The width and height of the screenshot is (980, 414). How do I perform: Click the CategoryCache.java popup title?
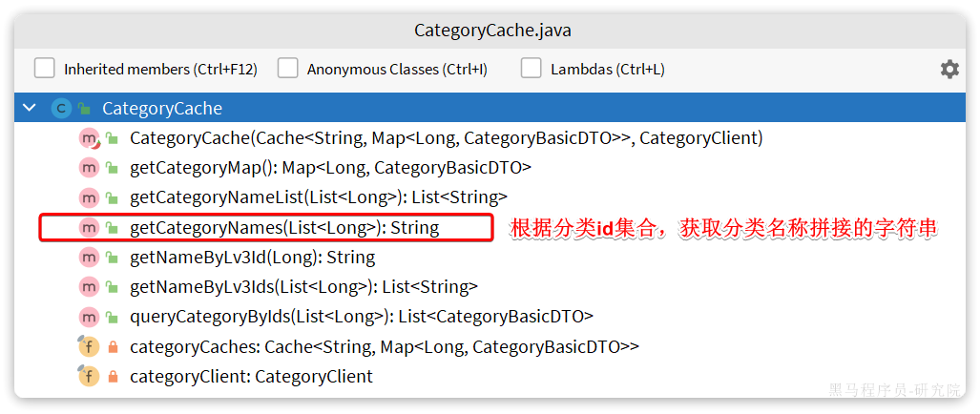[x=492, y=31]
